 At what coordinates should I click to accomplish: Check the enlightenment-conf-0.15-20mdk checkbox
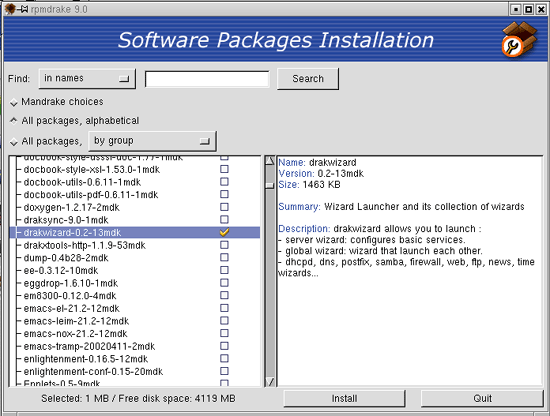tap(224, 371)
